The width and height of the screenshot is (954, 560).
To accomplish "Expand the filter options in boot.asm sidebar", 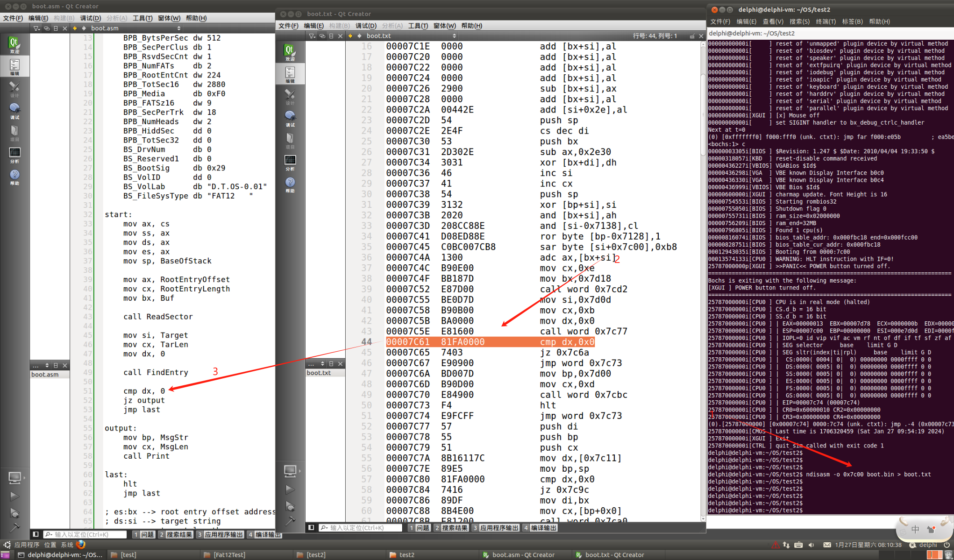I will click(x=37, y=28).
